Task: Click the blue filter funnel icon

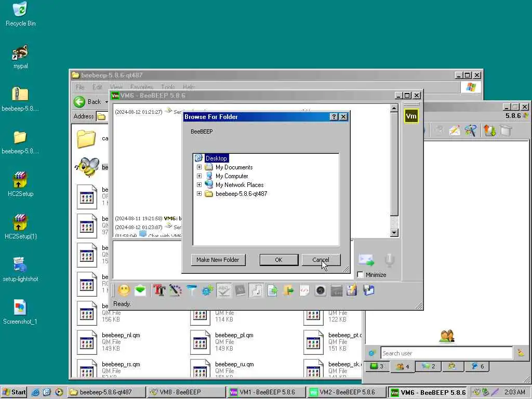Action: coord(192,290)
